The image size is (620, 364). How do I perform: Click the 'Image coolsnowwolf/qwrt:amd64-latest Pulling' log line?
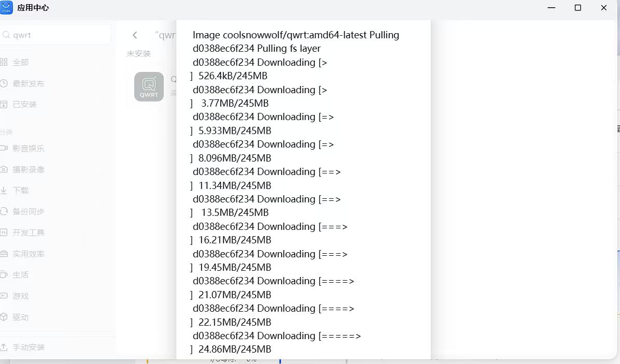(296, 35)
